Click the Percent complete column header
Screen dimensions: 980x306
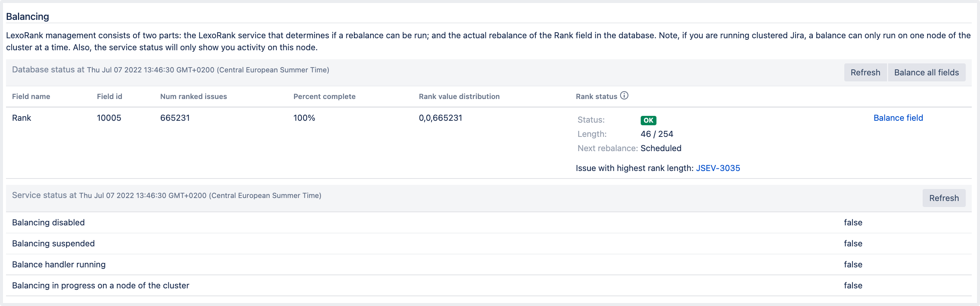[324, 96]
